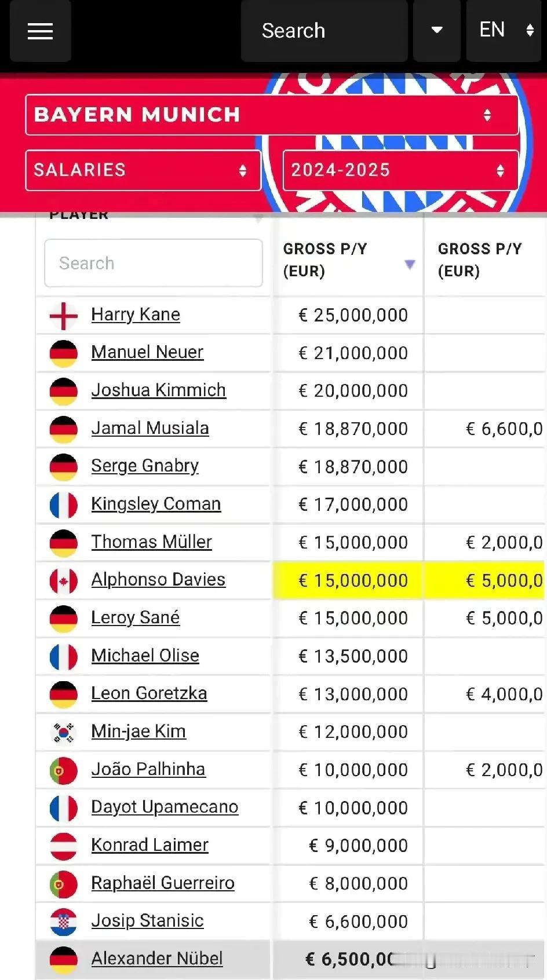The height and width of the screenshot is (980, 547).
Task: Sort by Gross P/Y descending arrow
Action: 410,265
